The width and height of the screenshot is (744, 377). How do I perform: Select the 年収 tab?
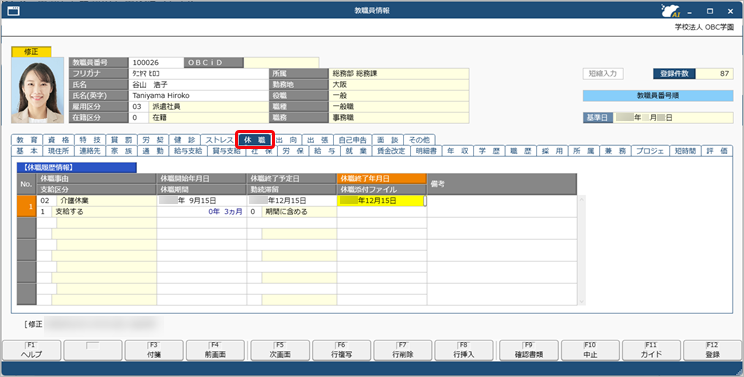[x=457, y=151]
